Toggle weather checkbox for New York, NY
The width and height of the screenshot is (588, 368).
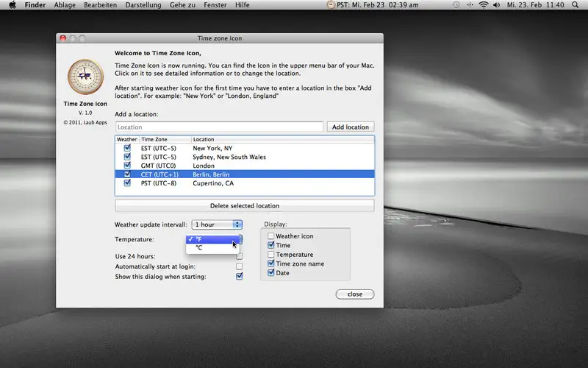click(x=127, y=148)
